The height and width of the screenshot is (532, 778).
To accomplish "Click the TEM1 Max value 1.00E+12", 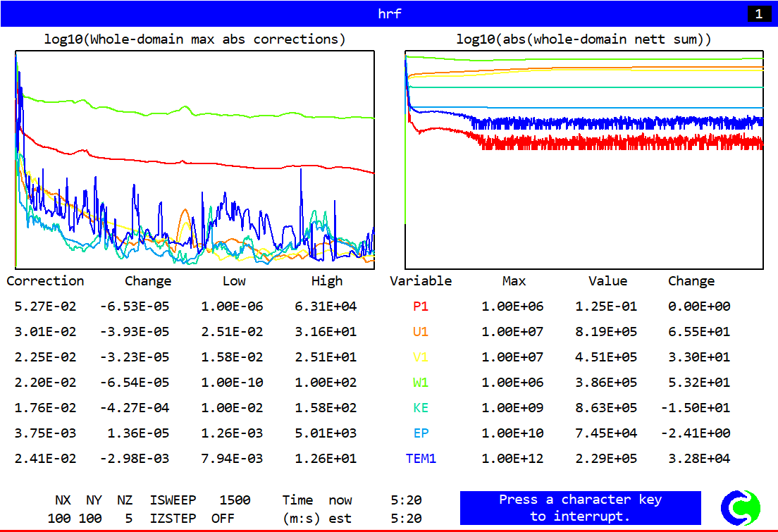I will (x=514, y=459).
